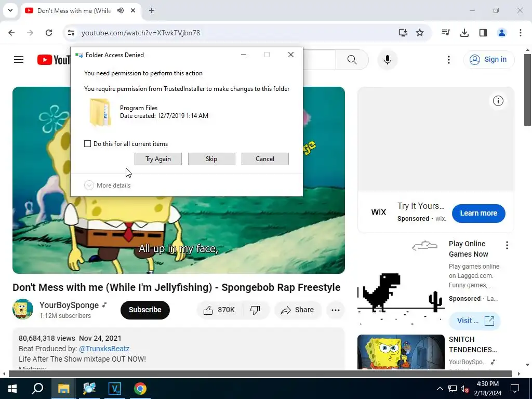532x399 pixels.
Task: Search with your voice microphone
Action: [388, 60]
